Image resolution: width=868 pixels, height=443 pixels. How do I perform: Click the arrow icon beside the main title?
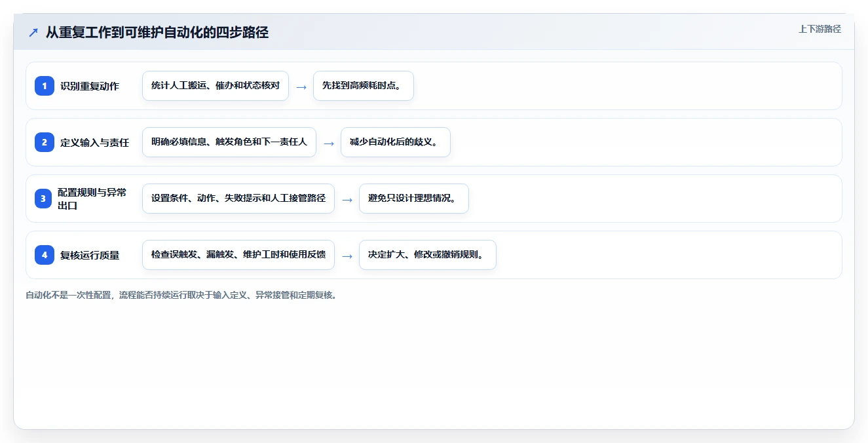(x=33, y=32)
